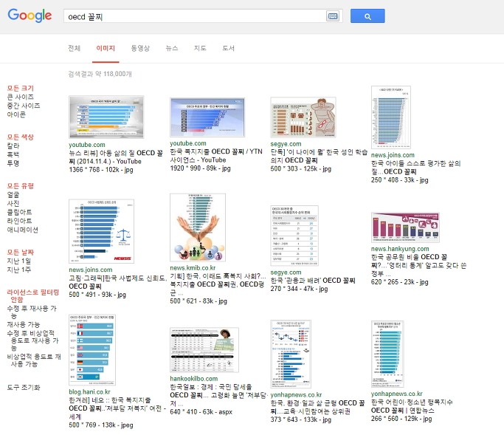Filter image type by 얼굴
The image size is (504, 435).
tap(13, 195)
